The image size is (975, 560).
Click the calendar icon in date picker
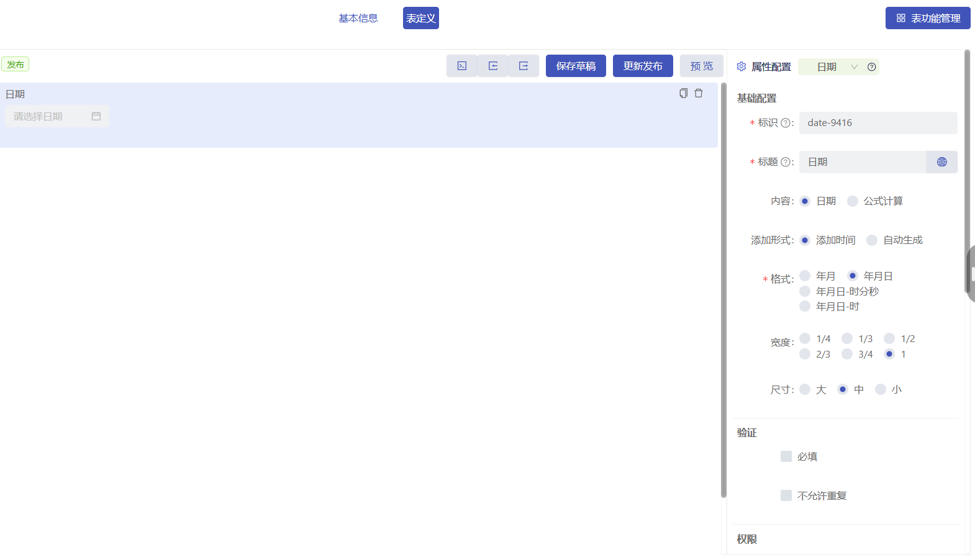pyautogui.click(x=96, y=116)
